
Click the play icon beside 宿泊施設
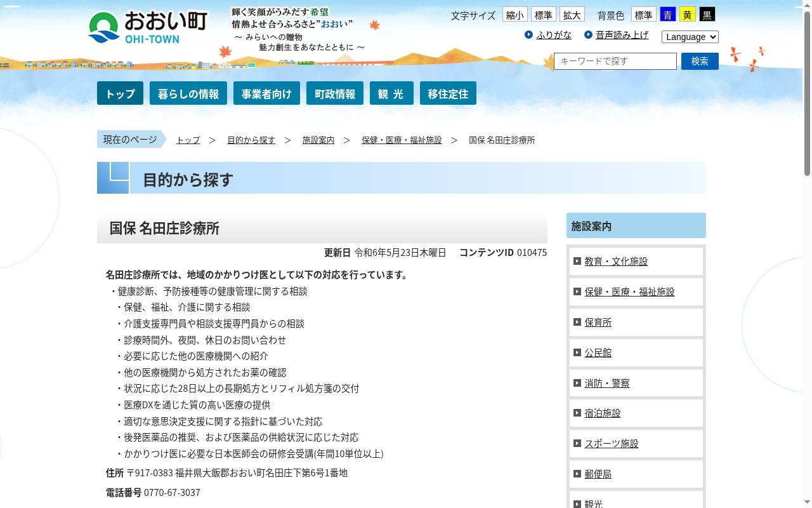coord(577,413)
